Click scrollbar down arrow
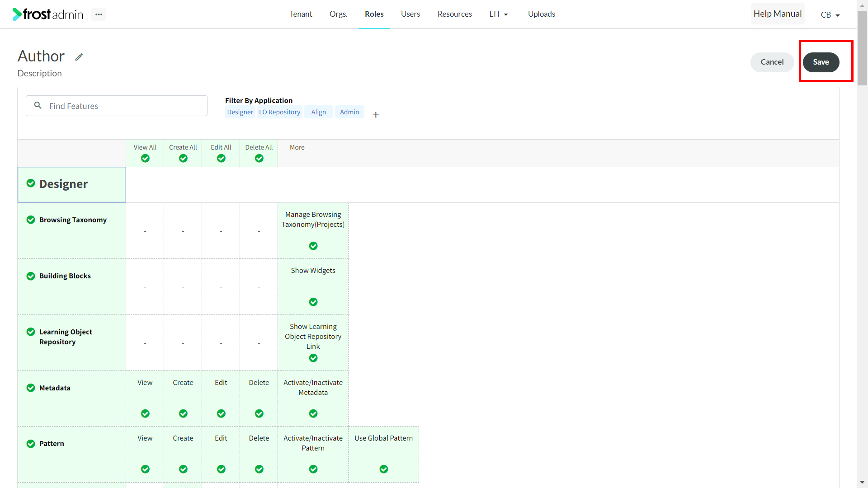This screenshot has width=868, height=488. tap(863, 483)
